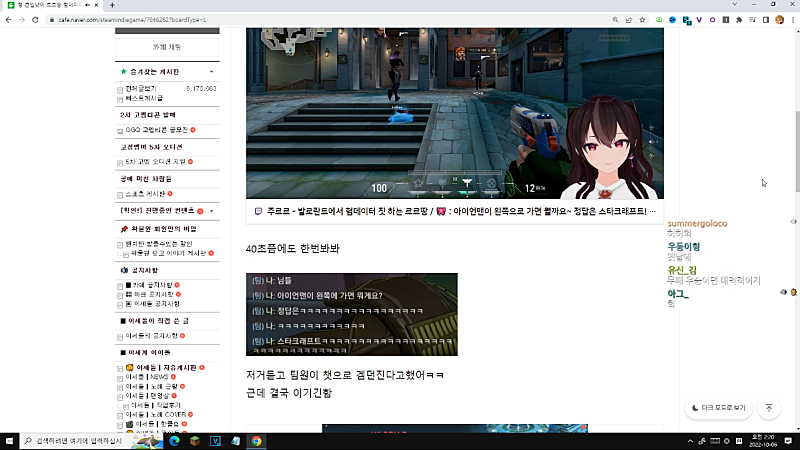Click the share page icon in address bar
This screenshot has height=450, width=800.
pos(629,20)
